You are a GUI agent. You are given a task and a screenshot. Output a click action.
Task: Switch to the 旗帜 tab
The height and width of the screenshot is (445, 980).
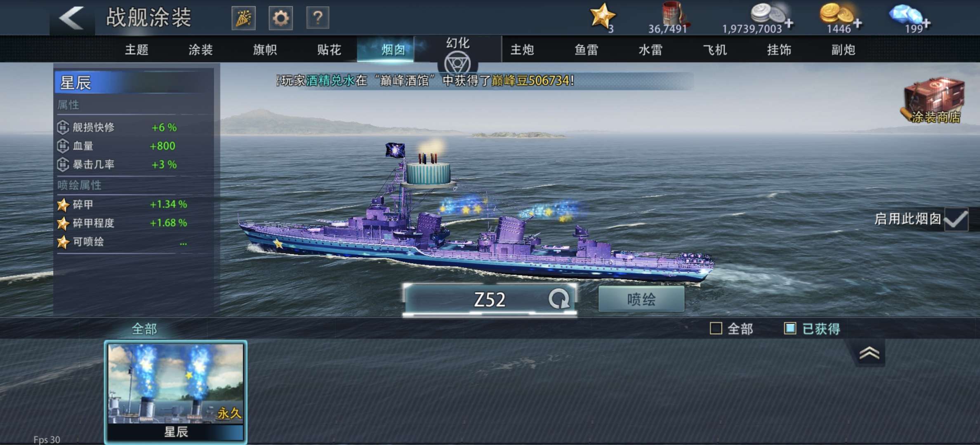(265, 50)
